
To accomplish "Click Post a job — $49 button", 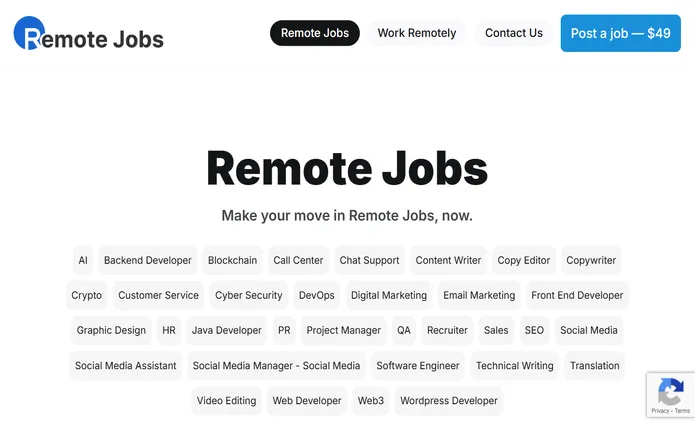I will click(x=621, y=33).
